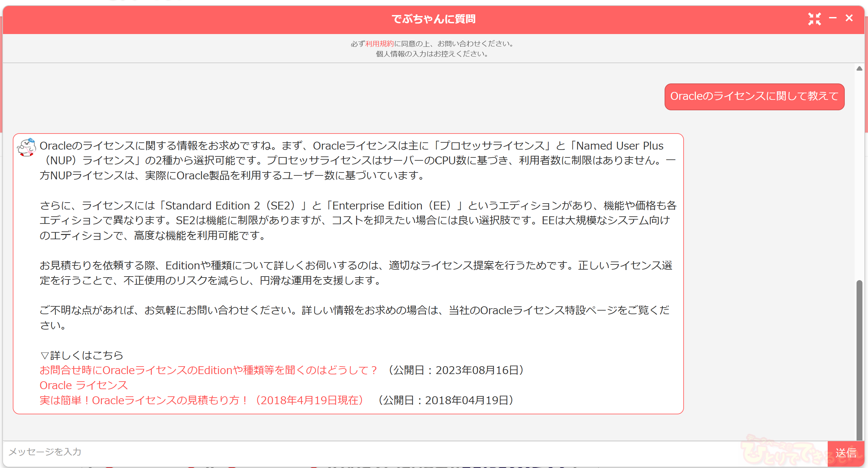This screenshot has width=868, height=468.
Task: Open link 実は簡単！Oracleライセンスの見積もり方！
Action: coord(203,400)
